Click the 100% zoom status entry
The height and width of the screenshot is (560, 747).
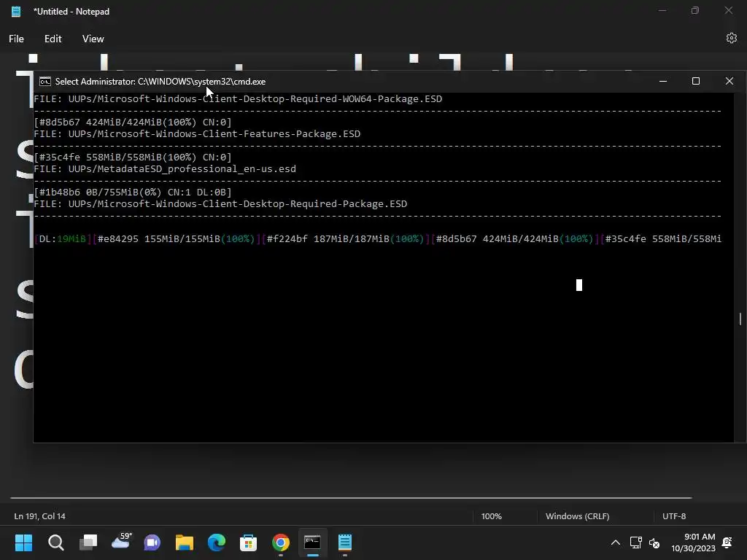click(x=491, y=516)
